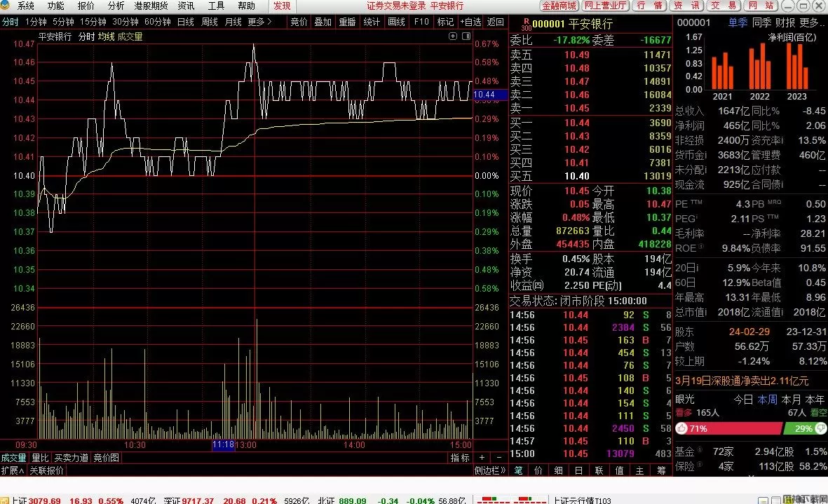Screen dimensions: 828x504
Task: Expand 更多.. in the financial panel
Action: tap(813, 22)
